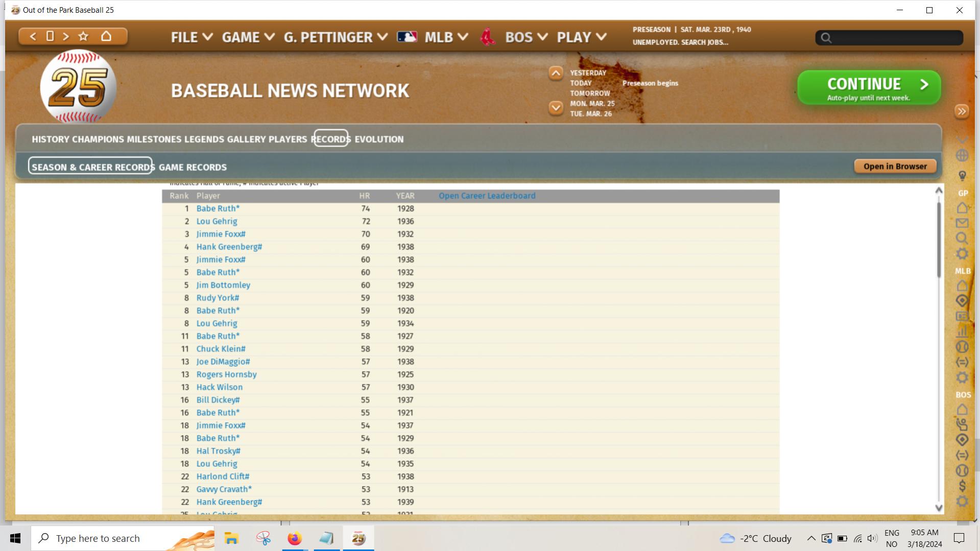Click the bar chart icon under MLB
This screenshot has width=980, height=551.
962,331
